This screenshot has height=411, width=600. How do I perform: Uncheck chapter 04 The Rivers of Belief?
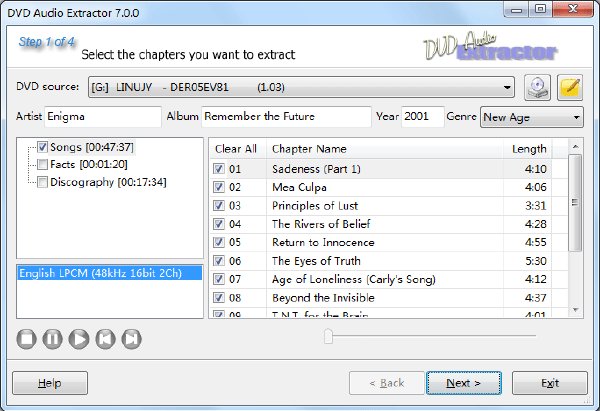(x=218, y=224)
